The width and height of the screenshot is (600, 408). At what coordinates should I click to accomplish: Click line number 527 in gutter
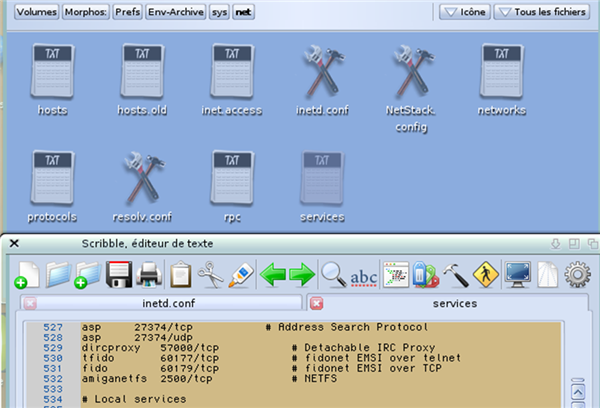click(53, 327)
